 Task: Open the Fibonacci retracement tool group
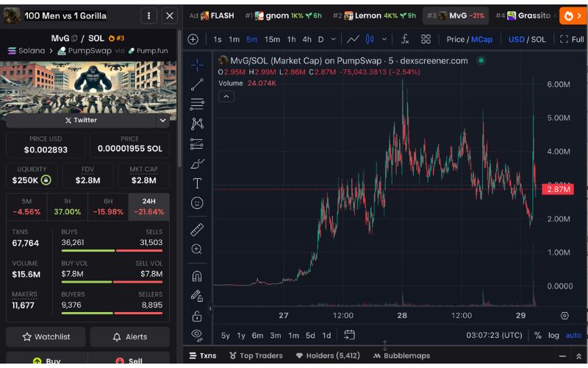[197, 104]
